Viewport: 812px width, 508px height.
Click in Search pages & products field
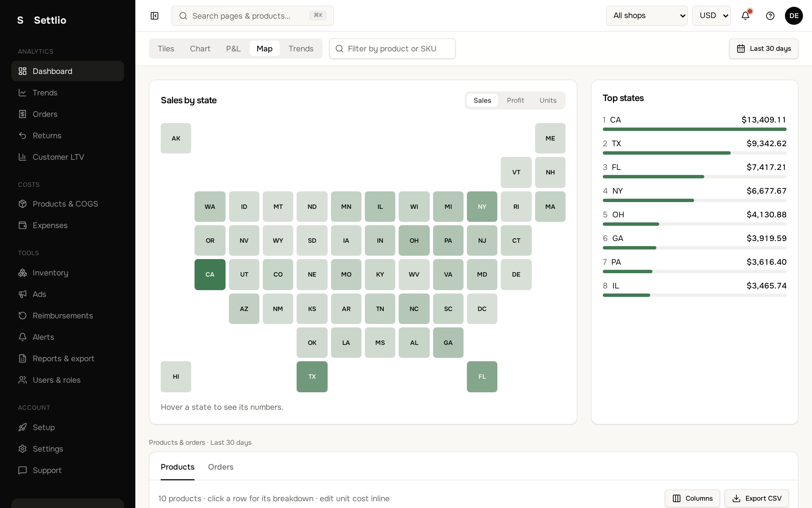pos(252,16)
